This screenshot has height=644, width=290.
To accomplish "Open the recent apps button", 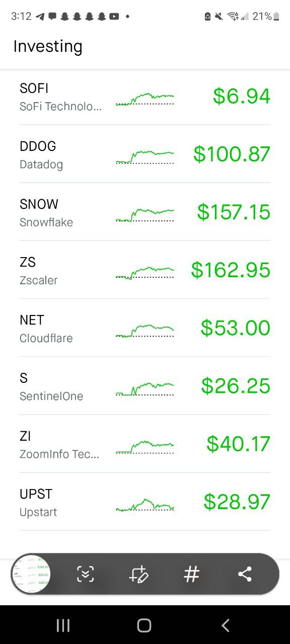I will (63, 625).
